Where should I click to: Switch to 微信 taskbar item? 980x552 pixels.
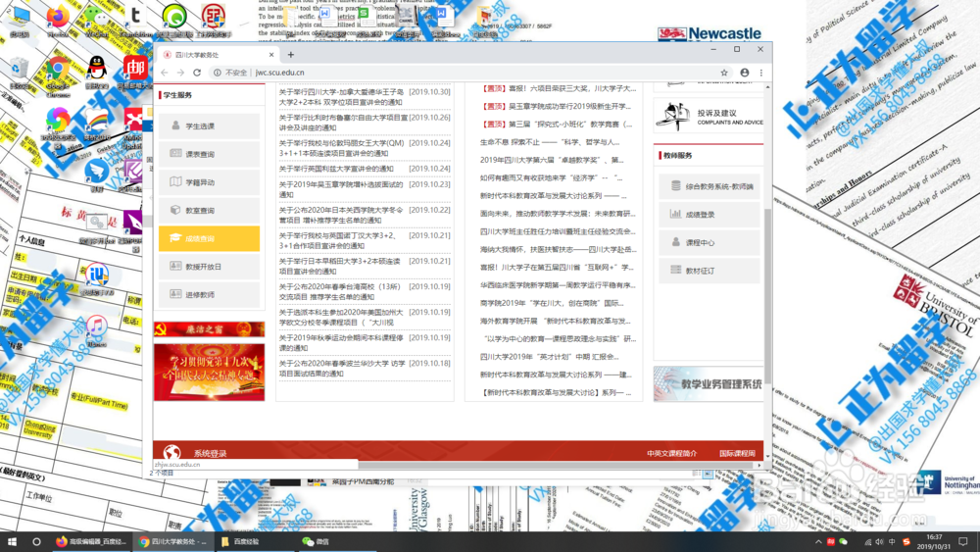(335, 541)
